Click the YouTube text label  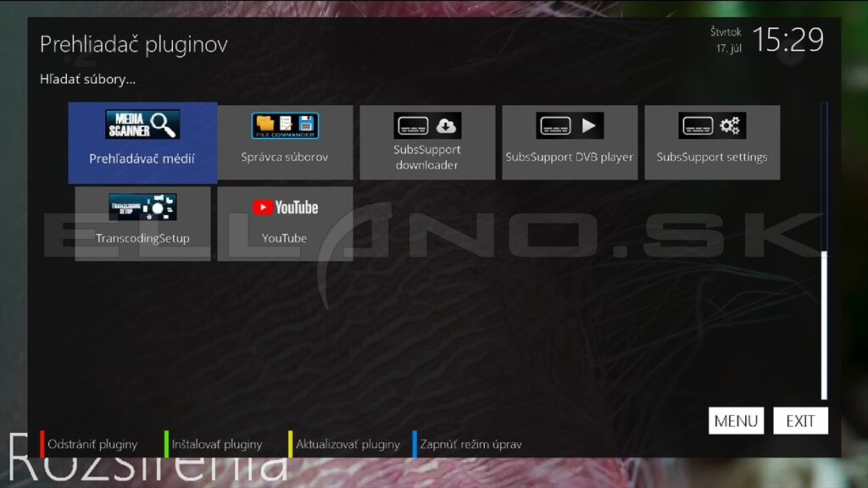coord(285,238)
